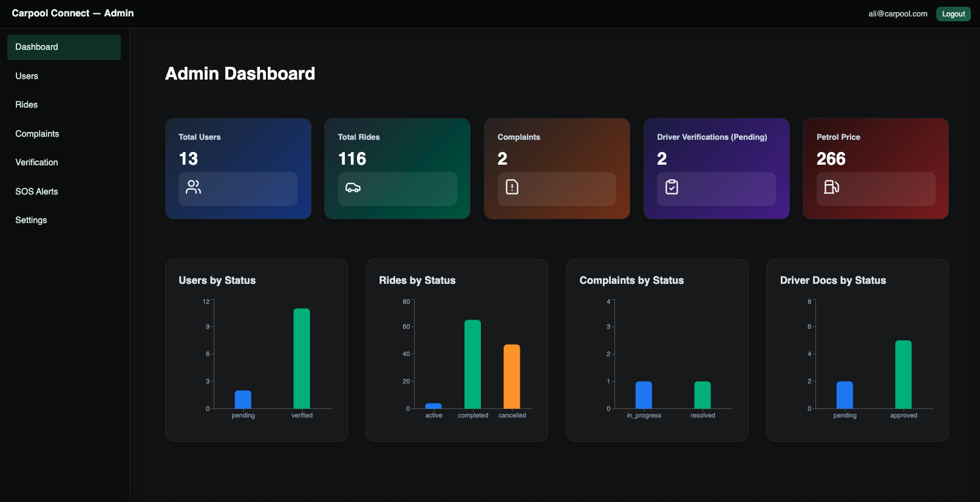Click the blue pending bar in Users by Status

click(x=243, y=399)
